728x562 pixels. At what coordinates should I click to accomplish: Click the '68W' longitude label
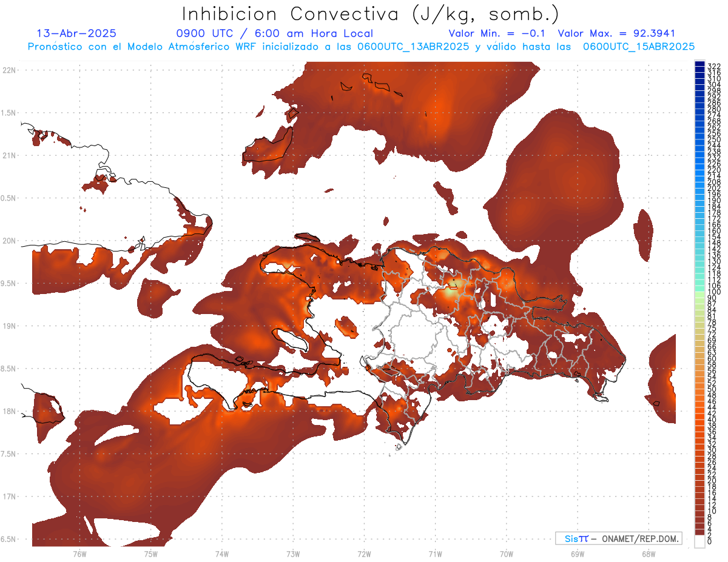(649, 554)
